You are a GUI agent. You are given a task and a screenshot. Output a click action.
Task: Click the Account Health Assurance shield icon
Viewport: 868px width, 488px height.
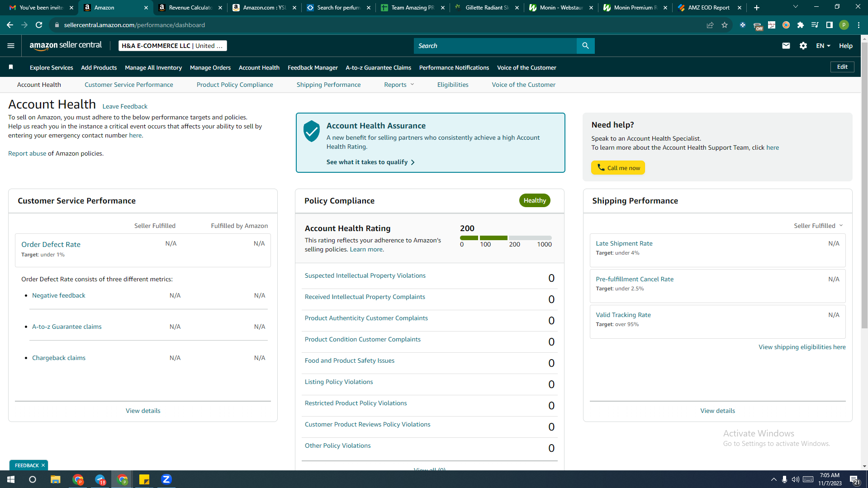312,131
